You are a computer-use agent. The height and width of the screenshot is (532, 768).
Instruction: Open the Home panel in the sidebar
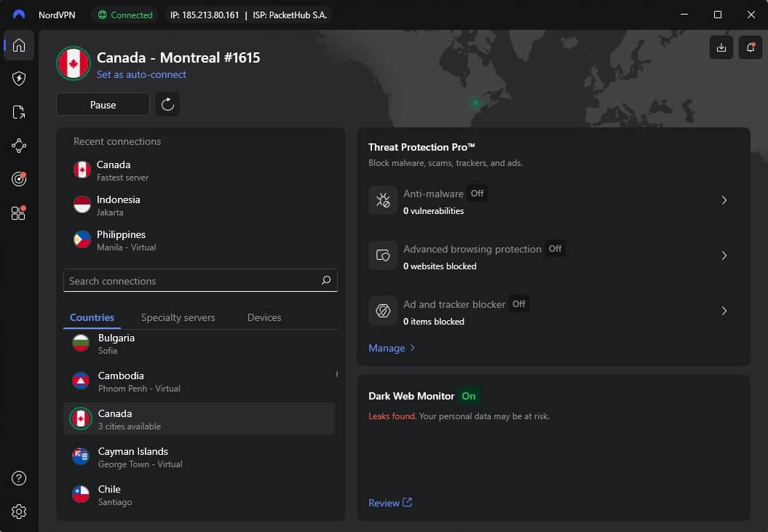coord(18,46)
